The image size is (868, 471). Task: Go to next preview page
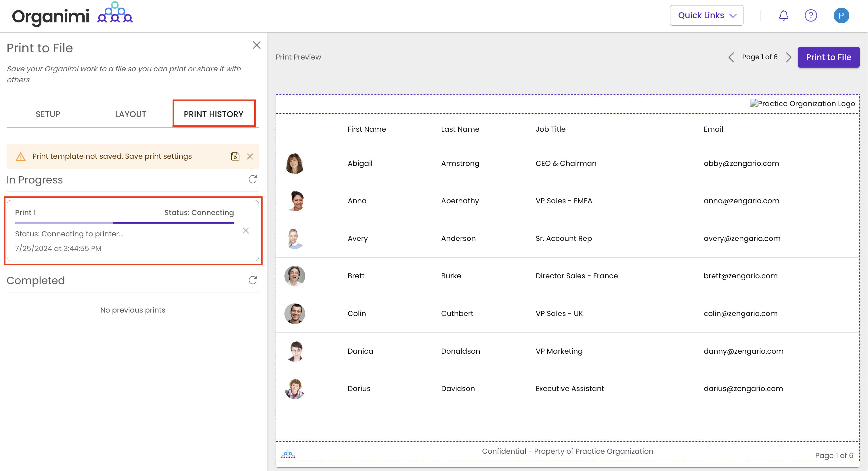click(x=789, y=57)
